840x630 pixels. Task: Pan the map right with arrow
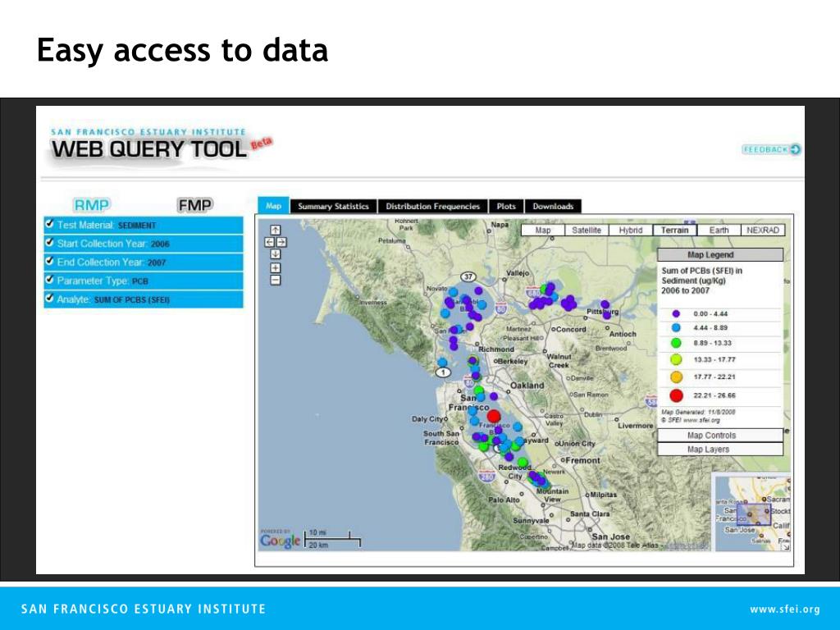[281, 242]
